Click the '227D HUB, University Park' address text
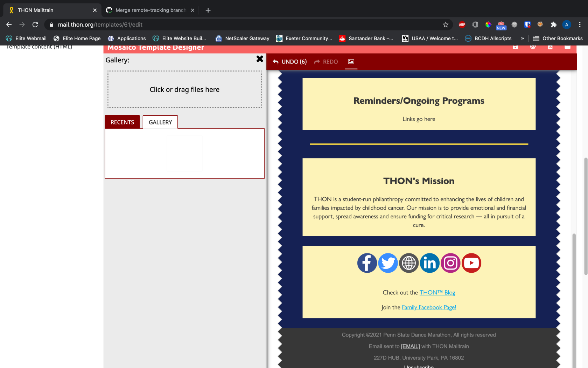The height and width of the screenshot is (368, 588). click(x=419, y=358)
